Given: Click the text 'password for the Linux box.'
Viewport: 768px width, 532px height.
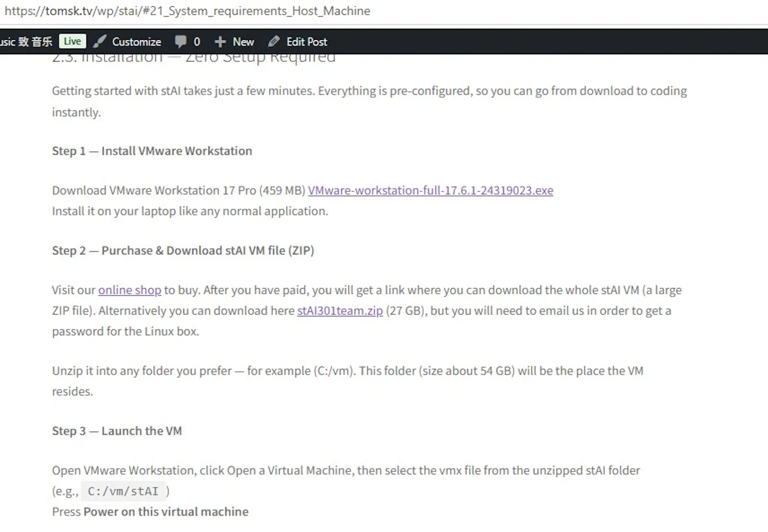Looking at the screenshot, I should pyautogui.click(x=125, y=331).
